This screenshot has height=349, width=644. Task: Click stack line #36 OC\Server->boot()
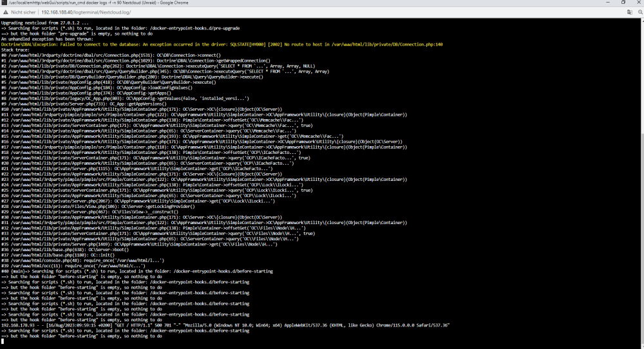[x=65, y=249]
